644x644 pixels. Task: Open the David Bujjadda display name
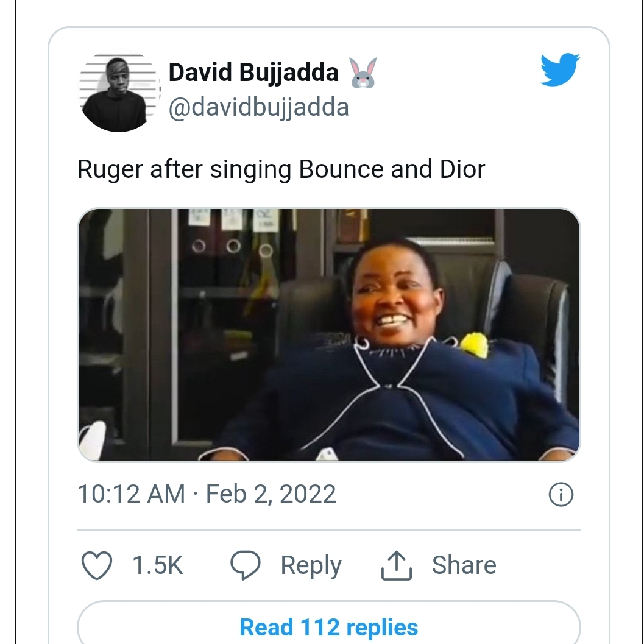point(253,73)
